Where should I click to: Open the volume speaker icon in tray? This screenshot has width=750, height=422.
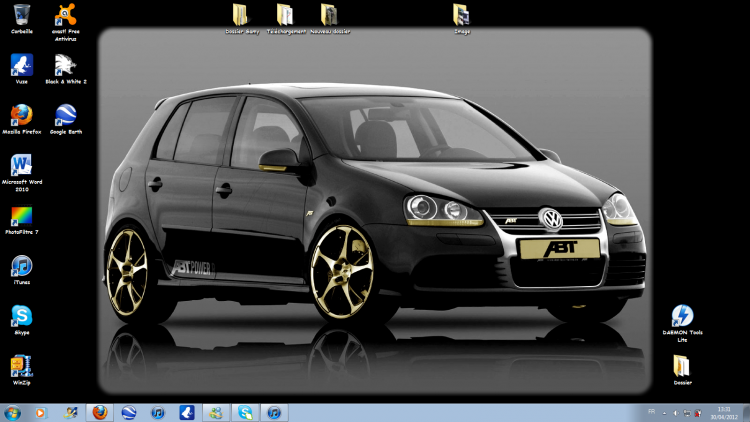pos(676,413)
